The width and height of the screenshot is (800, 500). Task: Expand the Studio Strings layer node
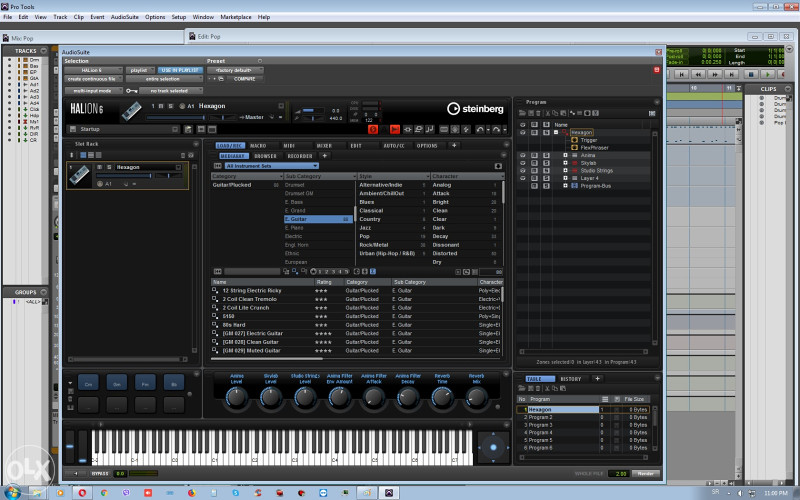(x=565, y=171)
